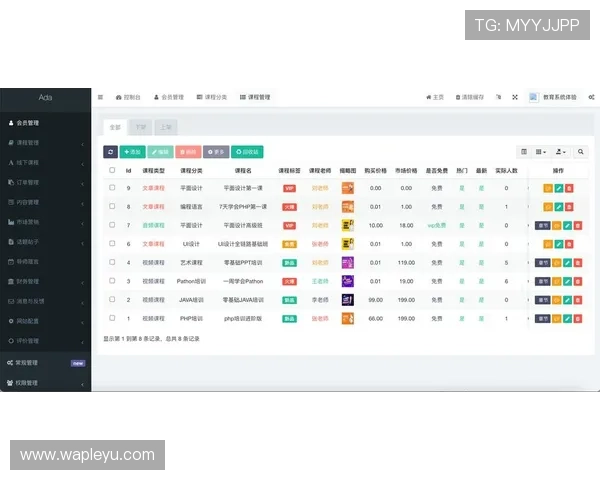The image size is (600, 480).
Task: Switch to the 控制台 top tab
Action: tap(128, 97)
